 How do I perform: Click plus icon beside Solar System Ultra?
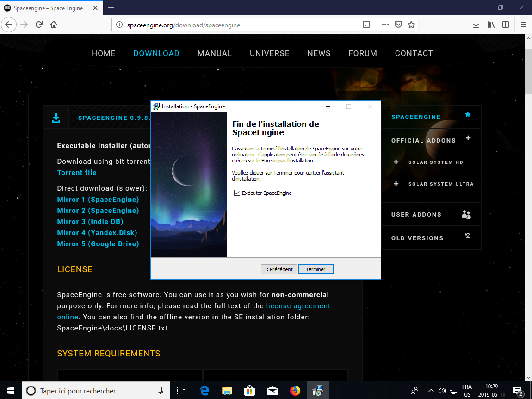[396, 184]
